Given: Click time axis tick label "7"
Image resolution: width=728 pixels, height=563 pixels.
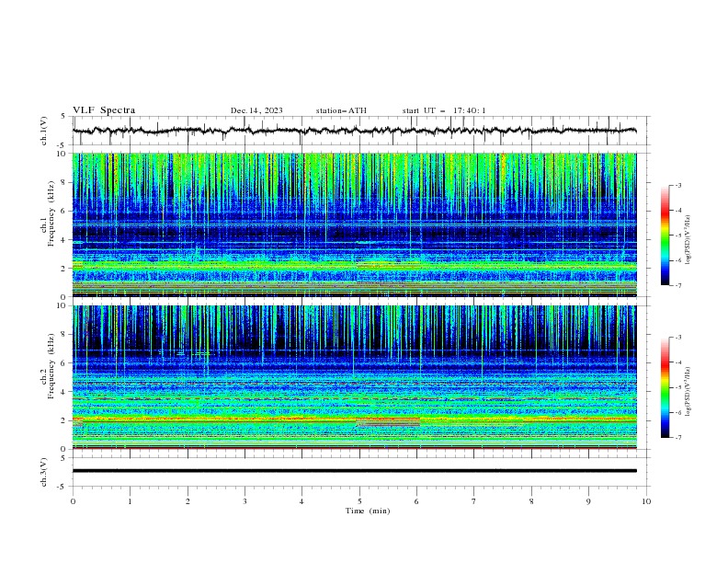Looking at the screenshot, I should [474, 501].
